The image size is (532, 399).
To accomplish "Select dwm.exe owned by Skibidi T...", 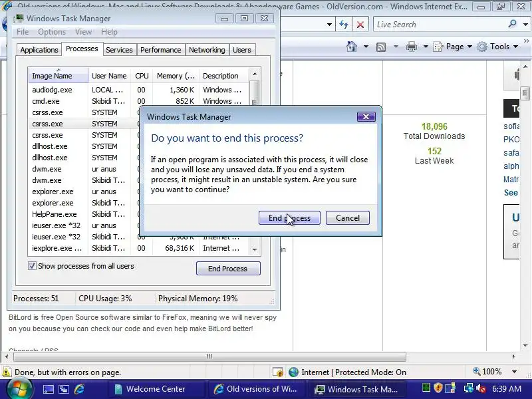I will point(84,180).
